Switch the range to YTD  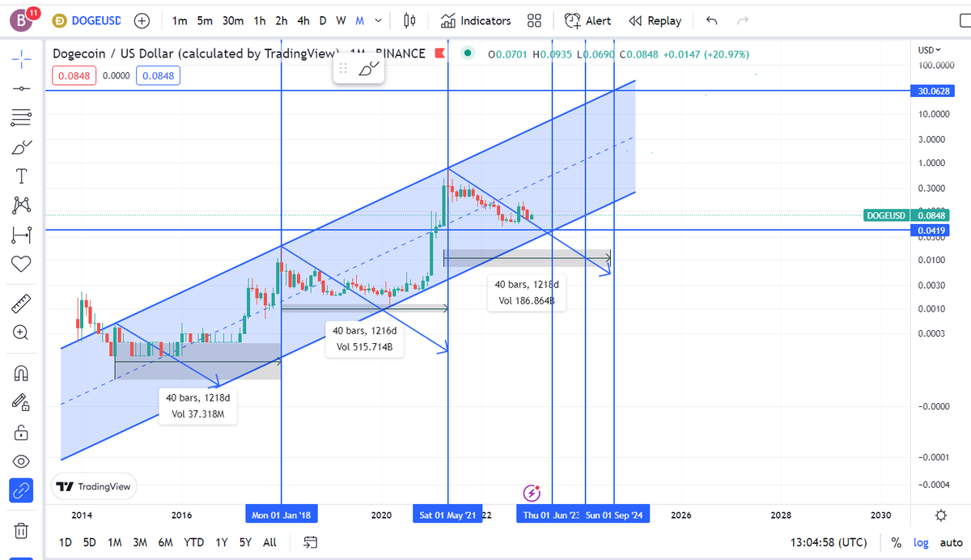point(193,542)
